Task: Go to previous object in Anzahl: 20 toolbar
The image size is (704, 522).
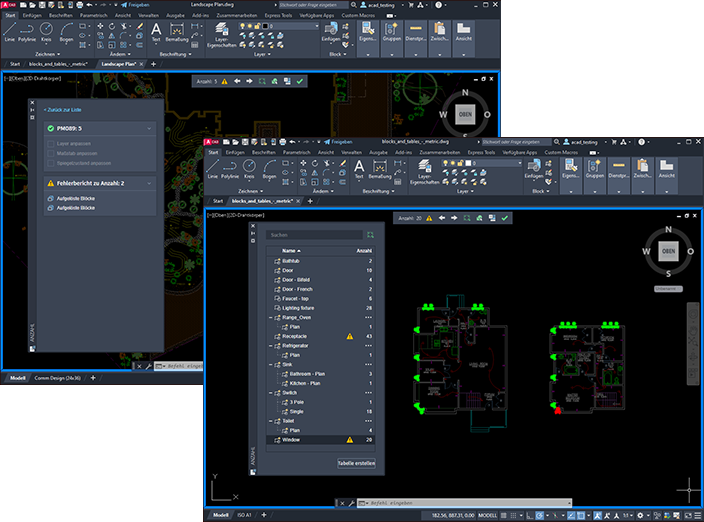Action: 442,218
